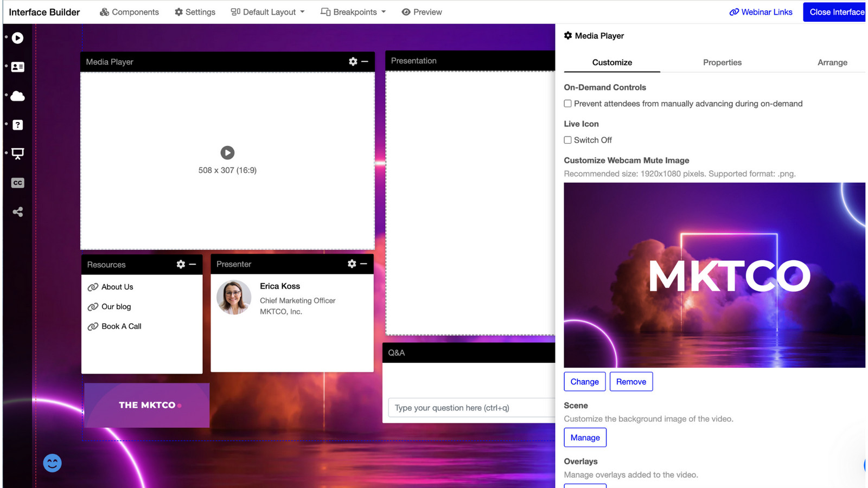868x488 pixels.
Task: Click the cloud icon in left sidebar
Action: click(x=17, y=96)
